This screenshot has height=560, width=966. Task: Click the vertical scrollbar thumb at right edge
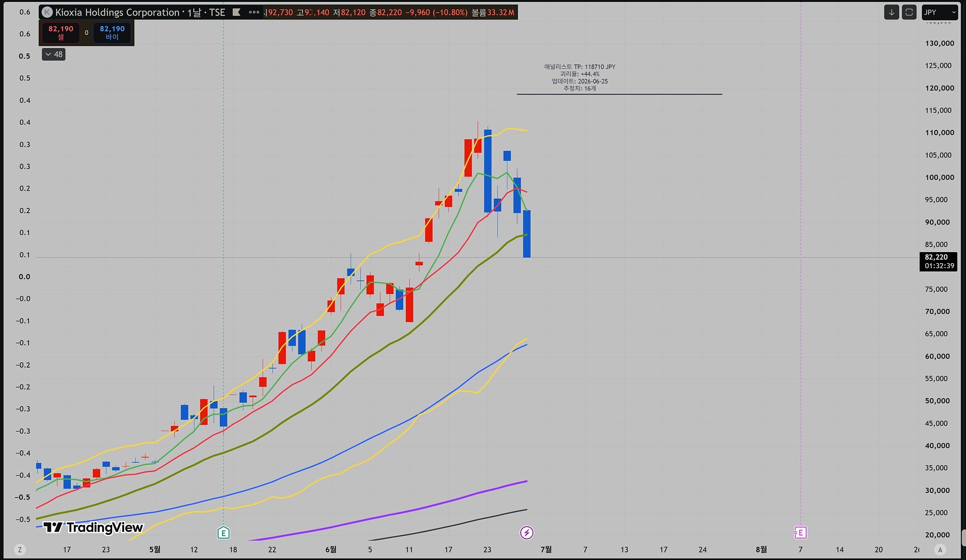[x=963, y=537]
